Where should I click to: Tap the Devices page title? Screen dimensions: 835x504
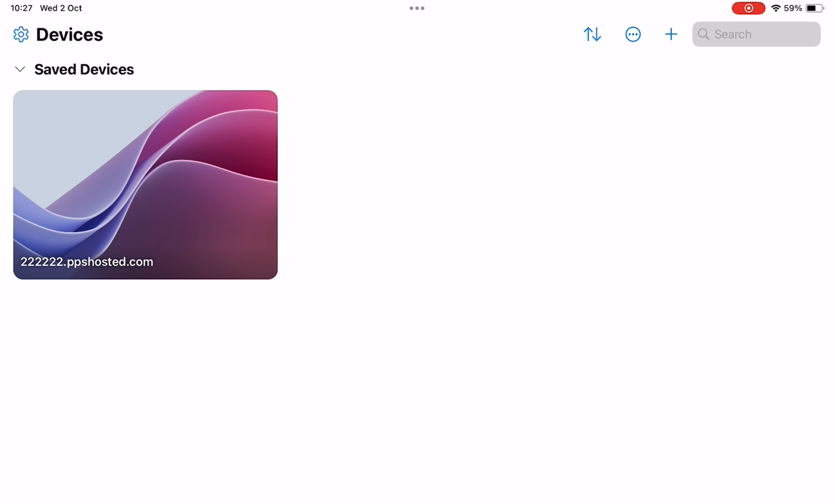point(69,35)
